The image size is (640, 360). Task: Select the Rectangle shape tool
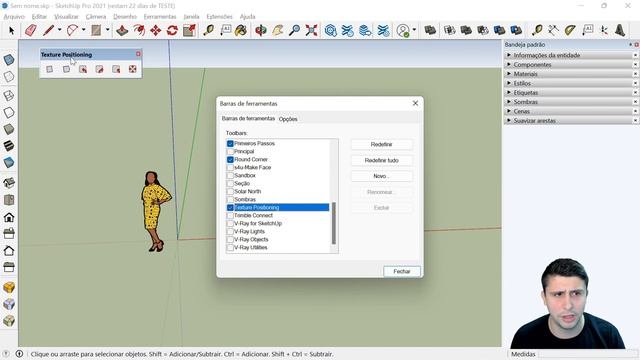point(96,31)
